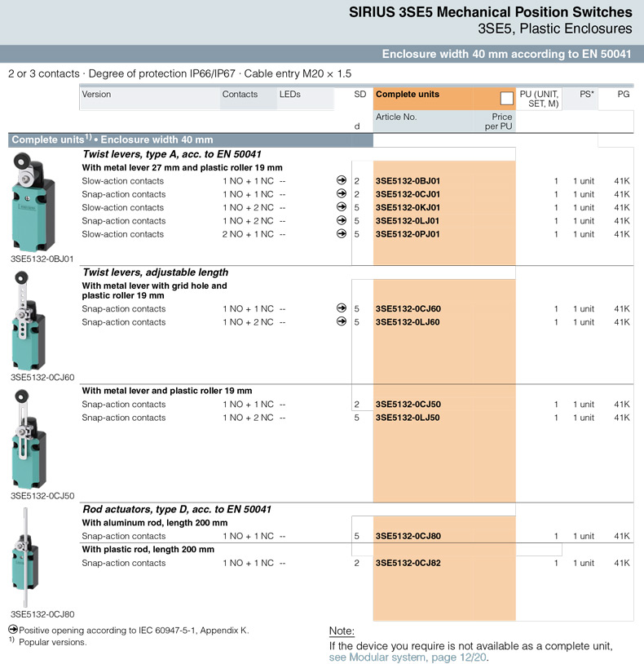Click positive opening icon for 3SE5132-0KJ01
Image resolution: width=644 pixels, height=664 pixels.
coord(342,207)
